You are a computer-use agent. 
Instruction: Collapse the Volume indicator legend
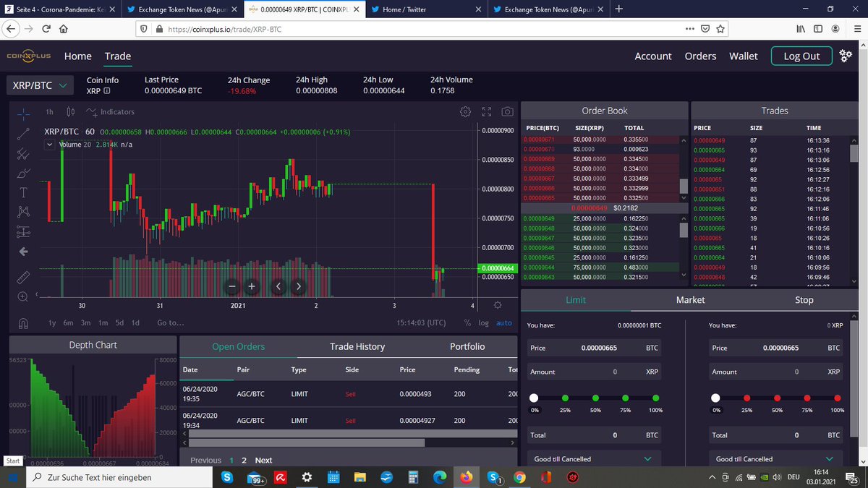50,144
